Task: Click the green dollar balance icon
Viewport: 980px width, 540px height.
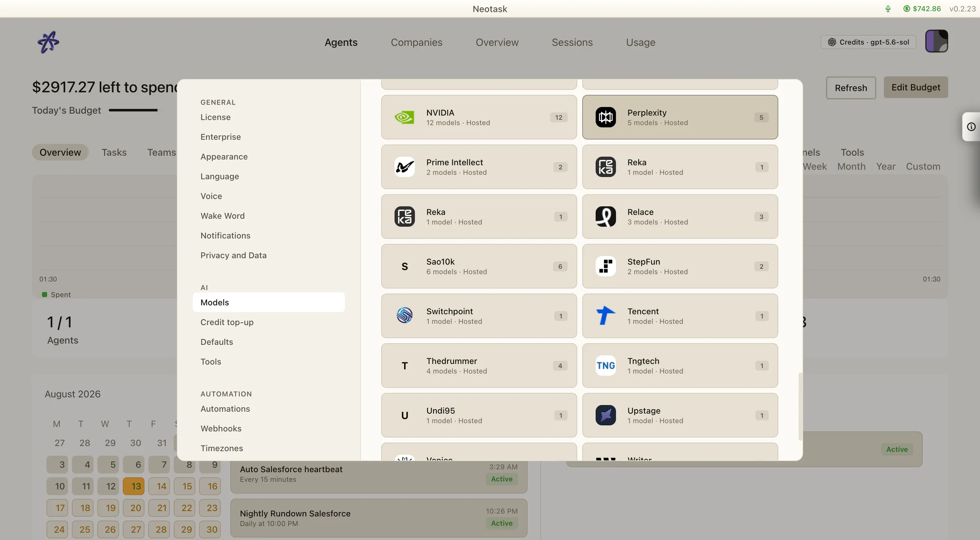Action: [906, 9]
